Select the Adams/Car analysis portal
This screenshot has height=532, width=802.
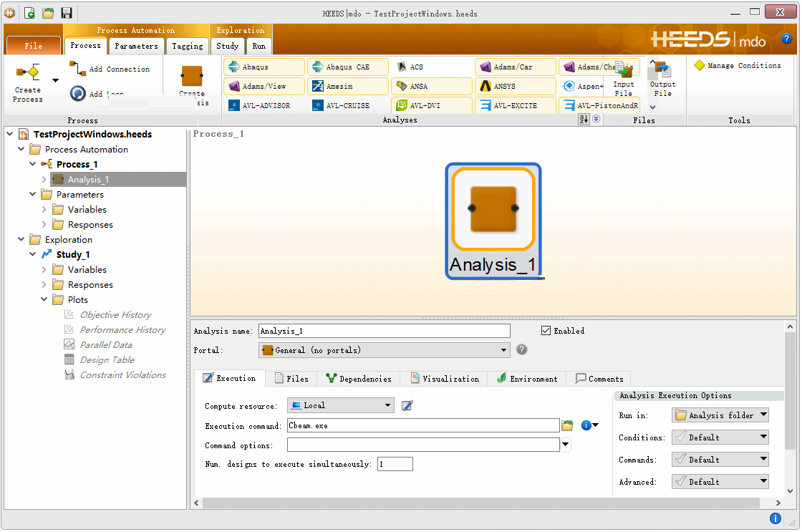click(515, 67)
